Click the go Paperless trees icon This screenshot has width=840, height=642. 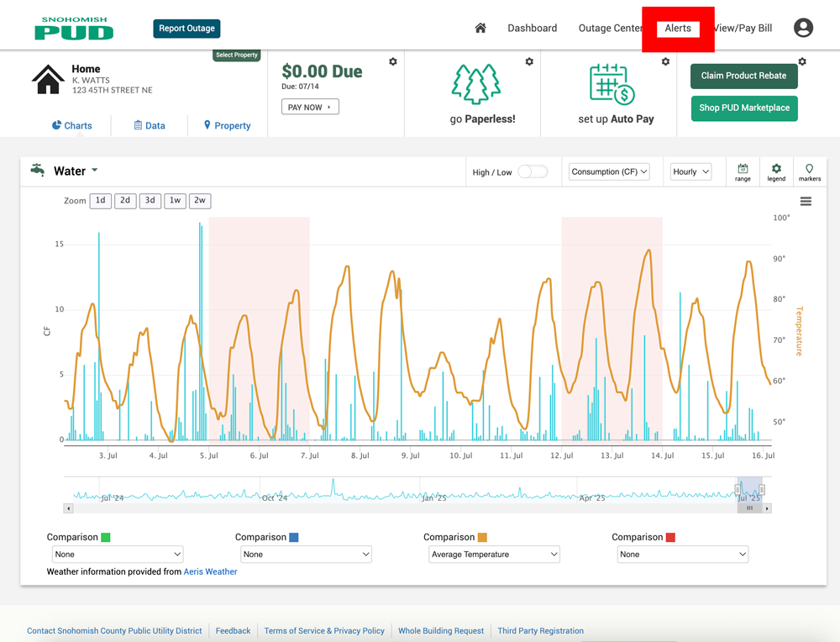pyautogui.click(x=476, y=83)
